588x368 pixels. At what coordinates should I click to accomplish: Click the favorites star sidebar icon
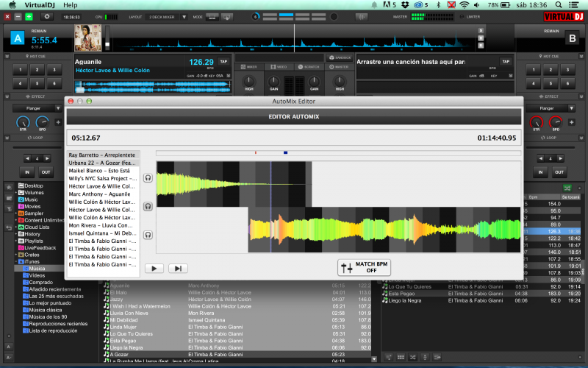pos(9,188)
